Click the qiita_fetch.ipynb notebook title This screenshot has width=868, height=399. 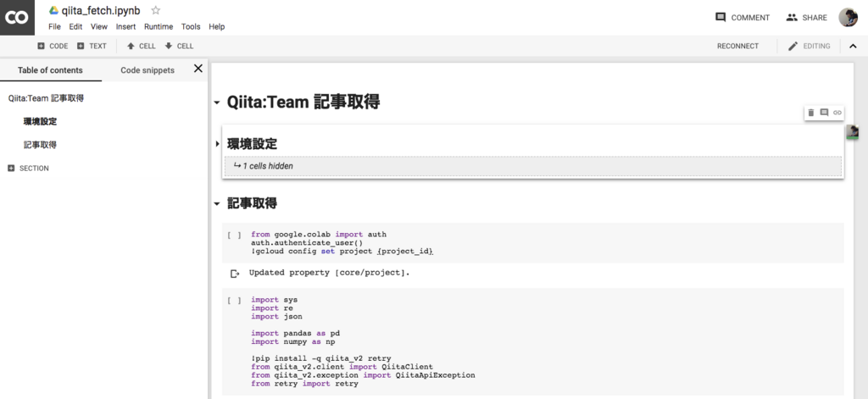(x=101, y=10)
